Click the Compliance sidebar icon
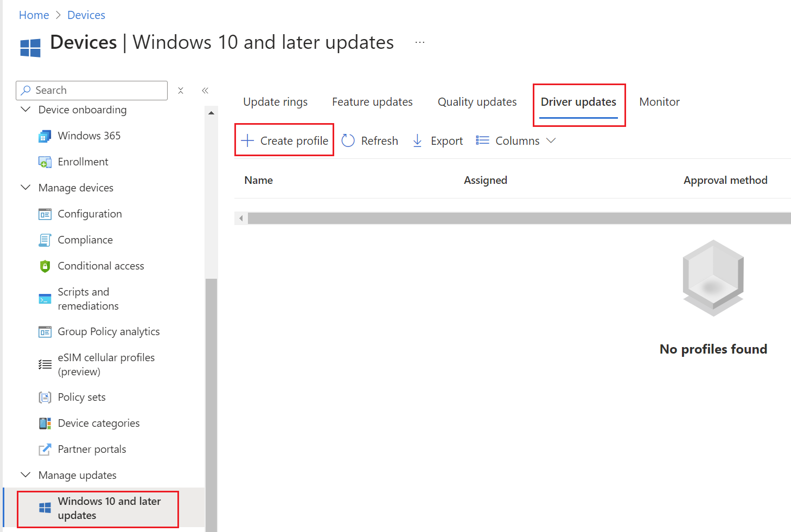The height and width of the screenshot is (532, 791). click(45, 240)
